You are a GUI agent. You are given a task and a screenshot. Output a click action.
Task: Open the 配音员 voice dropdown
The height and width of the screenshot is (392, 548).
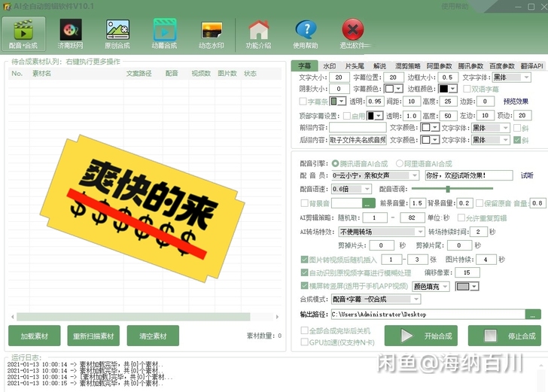(375, 175)
